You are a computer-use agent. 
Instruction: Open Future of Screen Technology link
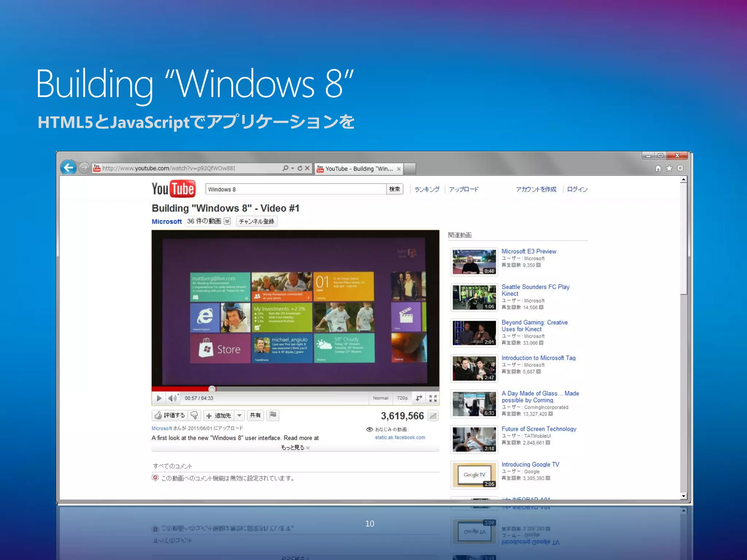tap(539, 429)
